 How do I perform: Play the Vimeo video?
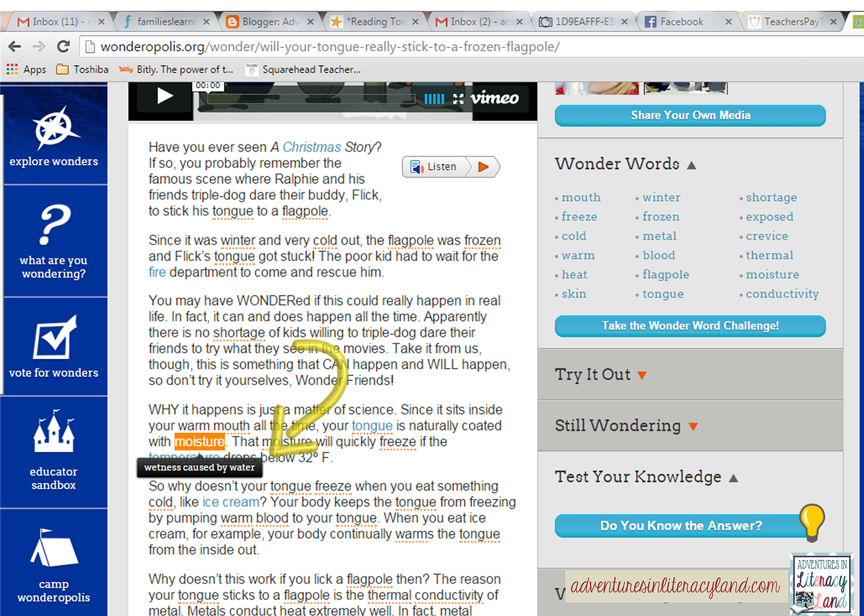pyautogui.click(x=164, y=96)
